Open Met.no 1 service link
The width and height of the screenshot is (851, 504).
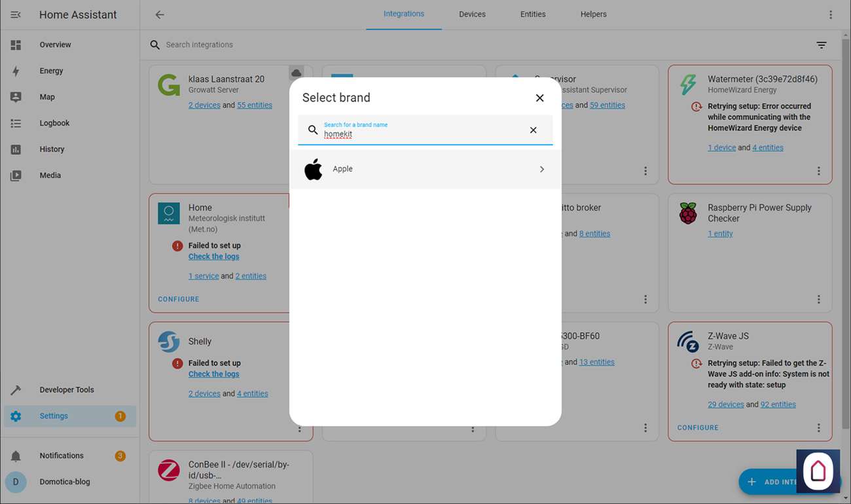click(x=204, y=276)
